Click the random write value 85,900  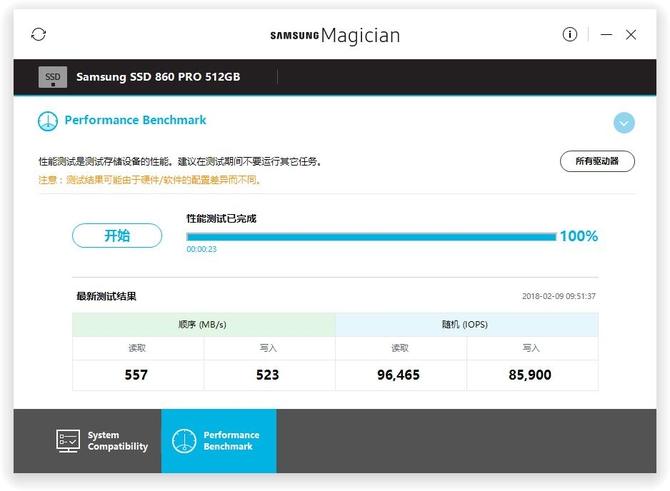(x=530, y=375)
